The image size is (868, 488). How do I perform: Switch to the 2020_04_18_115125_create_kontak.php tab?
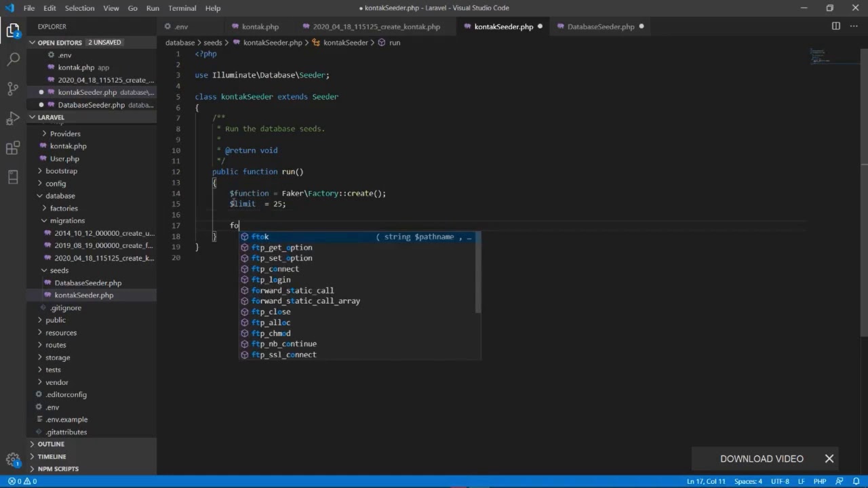pyautogui.click(x=376, y=26)
